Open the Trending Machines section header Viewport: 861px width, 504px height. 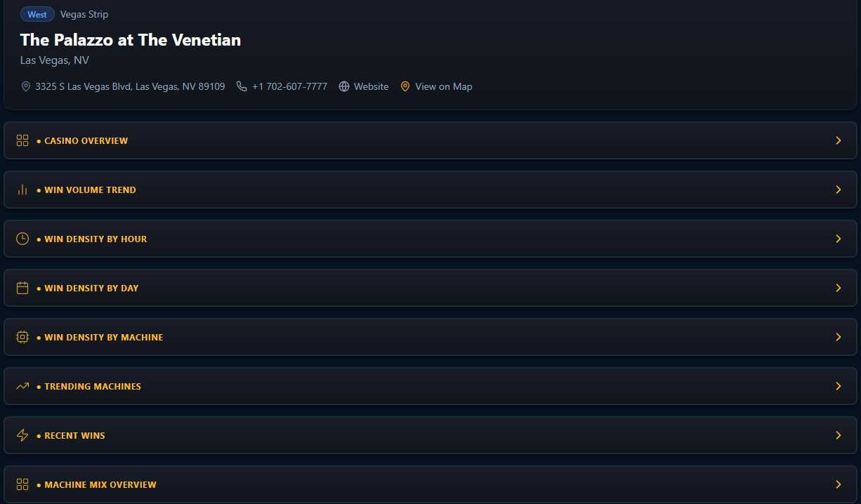[x=430, y=386]
